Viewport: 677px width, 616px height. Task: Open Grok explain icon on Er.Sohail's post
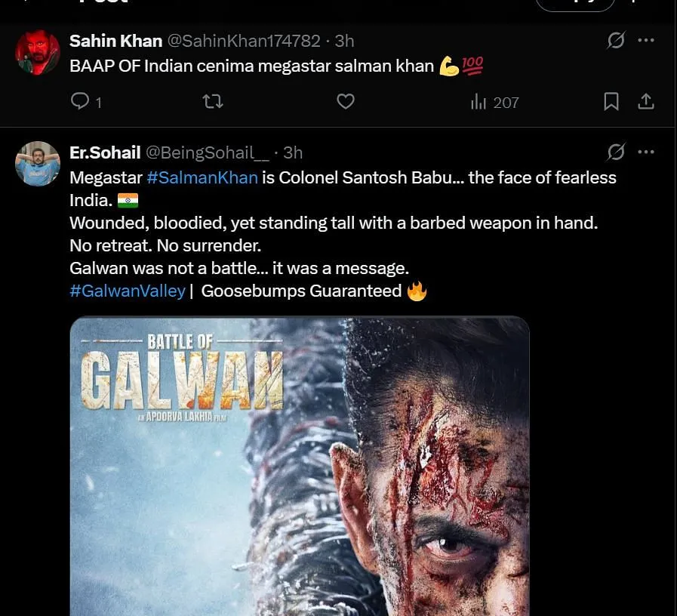pos(616,152)
